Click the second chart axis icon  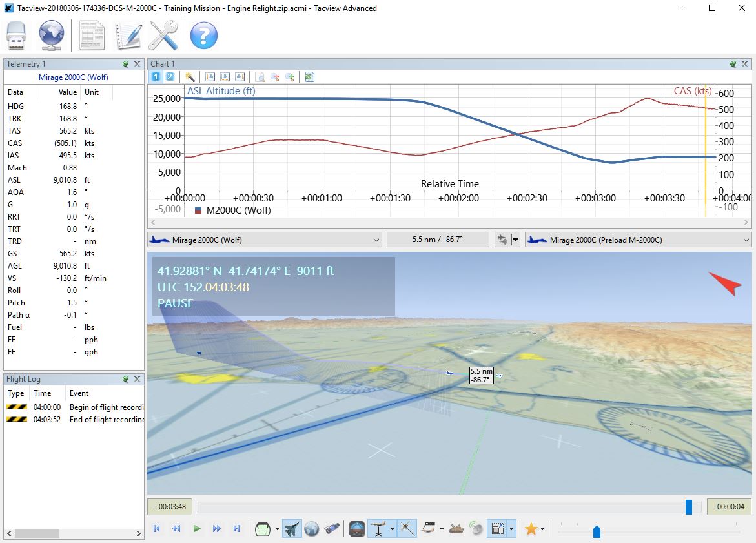225,77
